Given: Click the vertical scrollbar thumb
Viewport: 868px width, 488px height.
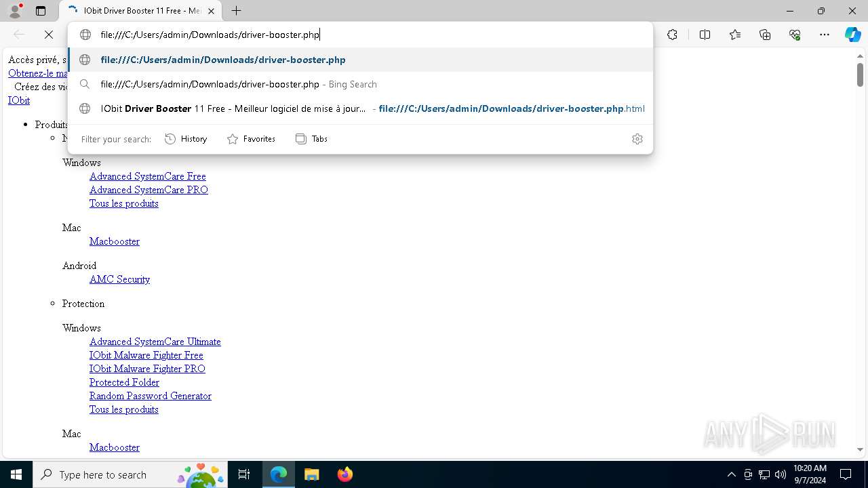Looking at the screenshot, I should [860, 75].
